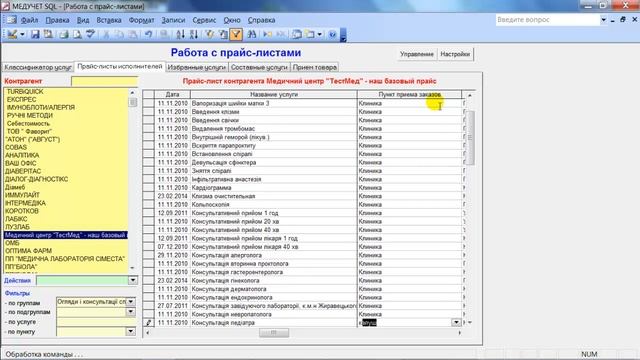640x360 pixels.
Task: Open the Вид menu
Action: [x=83, y=20]
